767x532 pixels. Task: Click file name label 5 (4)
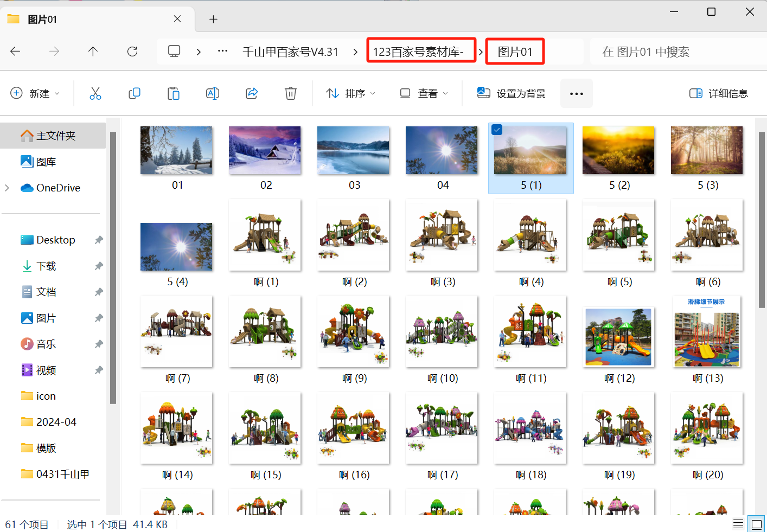[177, 281]
